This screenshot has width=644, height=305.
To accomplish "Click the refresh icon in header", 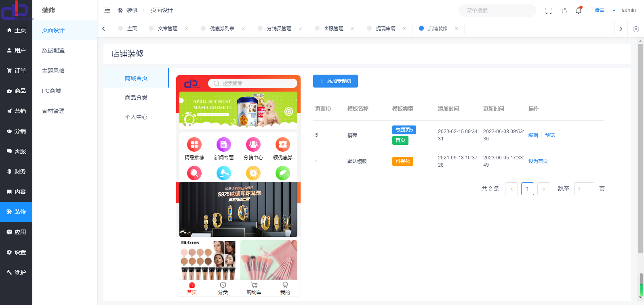I will tap(564, 10).
